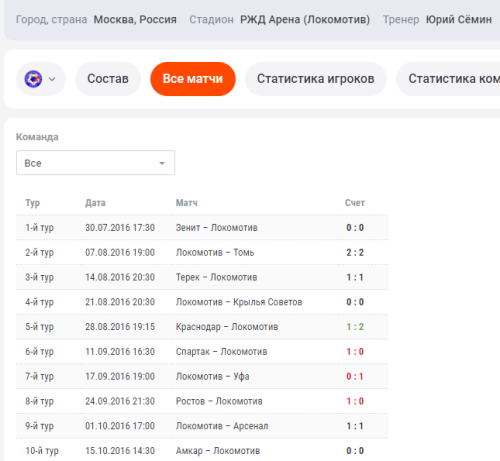Open match Терек – Локомотив
This screenshot has height=461, width=500.
coord(216,277)
